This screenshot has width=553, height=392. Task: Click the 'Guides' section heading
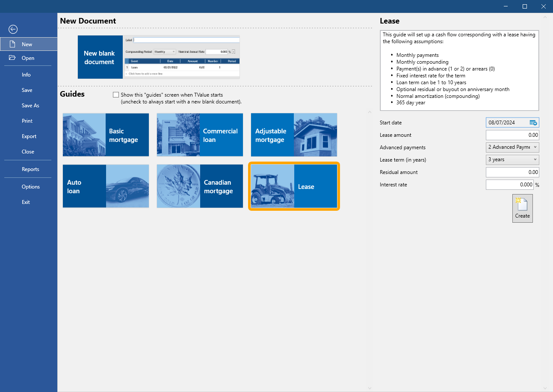point(72,94)
